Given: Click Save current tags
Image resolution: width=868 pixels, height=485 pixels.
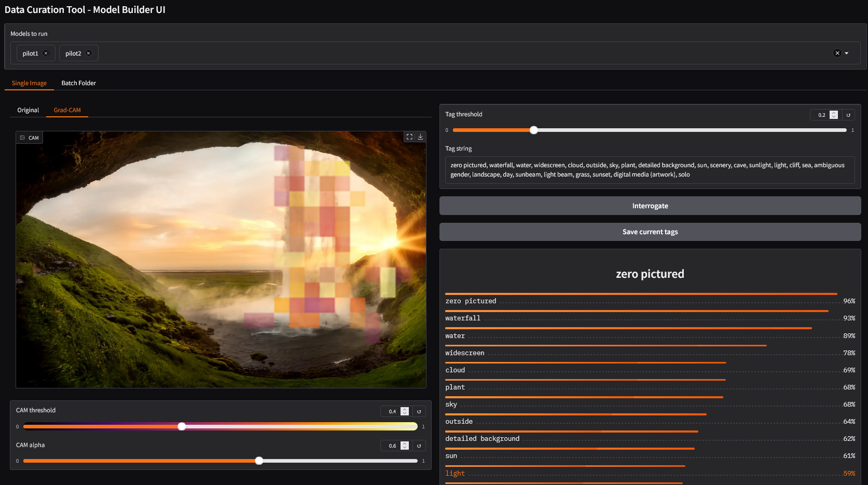Looking at the screenshot, I should (x=650, y=232).
